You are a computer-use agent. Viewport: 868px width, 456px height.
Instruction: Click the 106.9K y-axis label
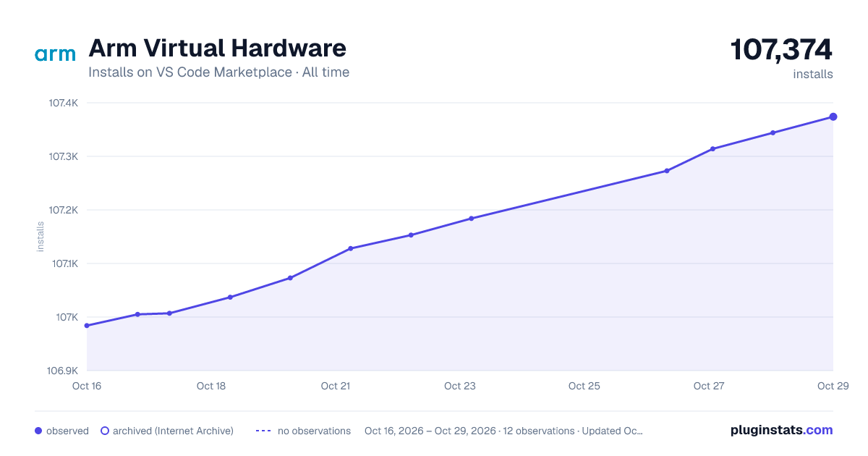tap(63, 371)
